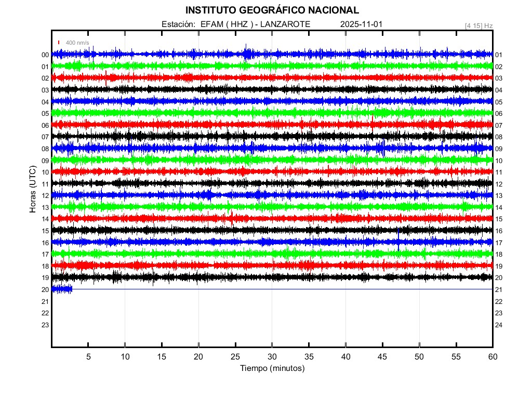Click the INSTITUTO GEOGRÁFICO NACIONAL title

point(272,10)
